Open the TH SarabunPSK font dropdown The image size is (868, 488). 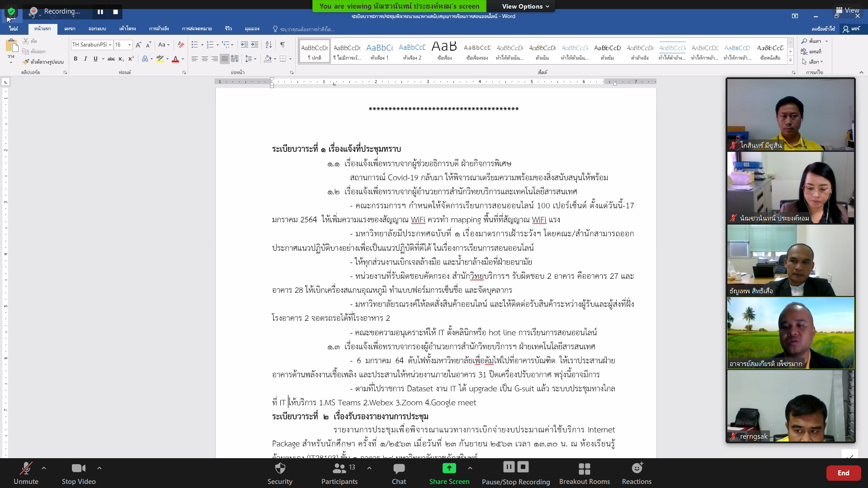110,45
